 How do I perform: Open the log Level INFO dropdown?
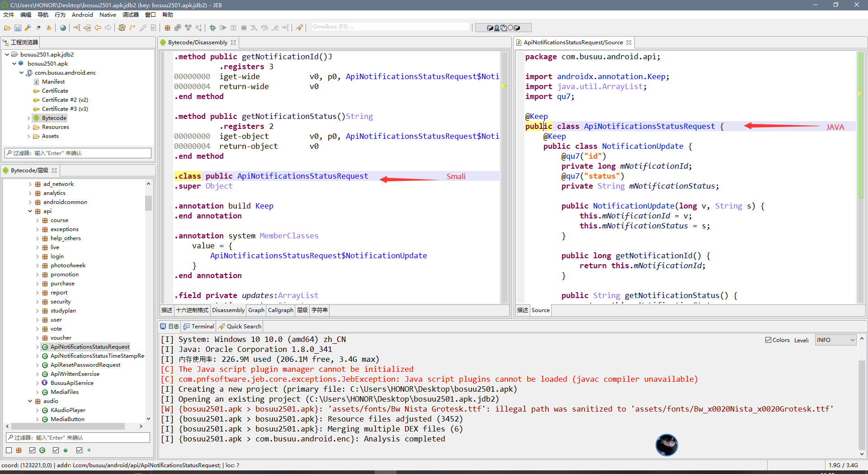835,340
